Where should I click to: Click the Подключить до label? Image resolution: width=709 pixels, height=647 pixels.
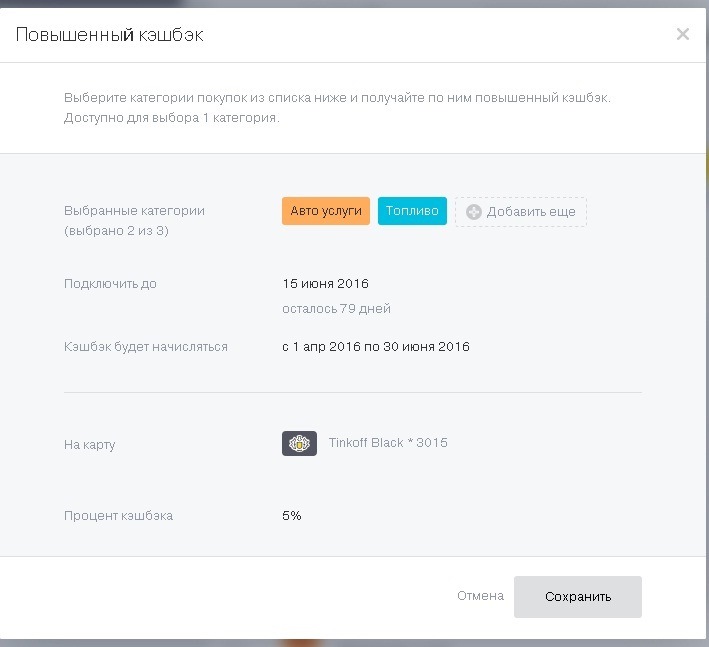point(110,283)
